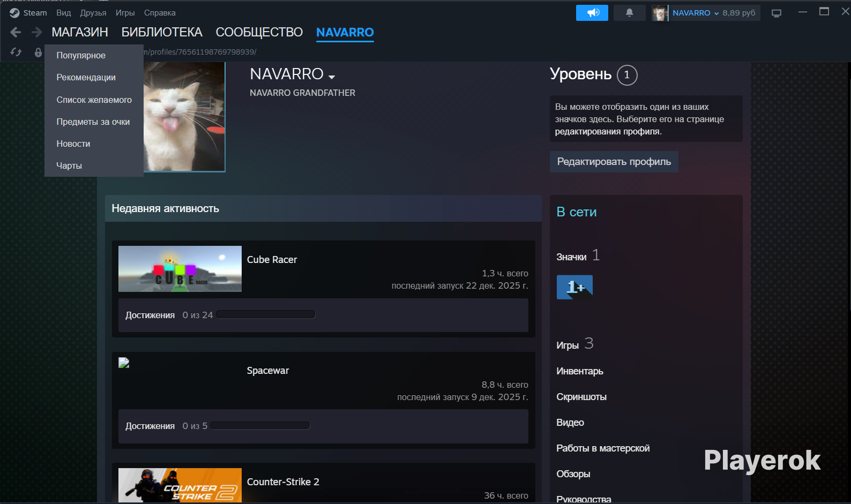The image size is (851, 504).
Task: Click Cube Racer achievements progress bar
Action: [266, 314]
